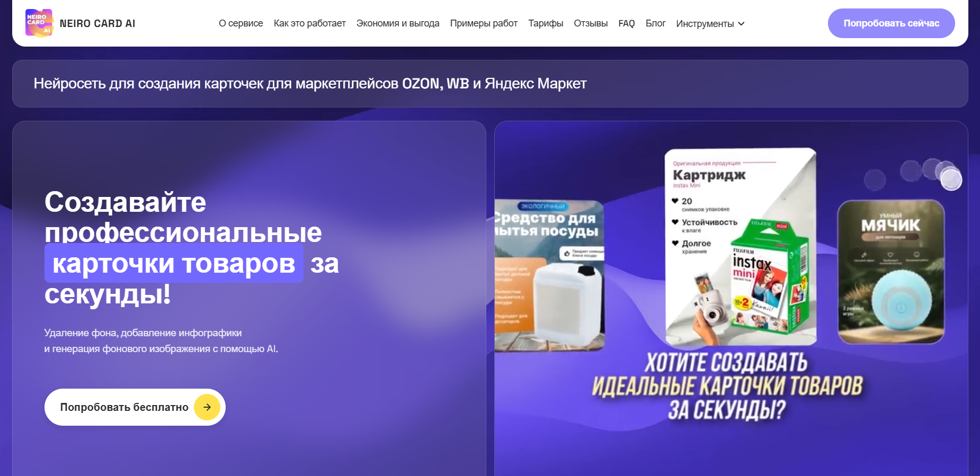The image size is (980, 476).
Task: Expand the Инструменты dropdown chevron
Action: tap(741, 24)
